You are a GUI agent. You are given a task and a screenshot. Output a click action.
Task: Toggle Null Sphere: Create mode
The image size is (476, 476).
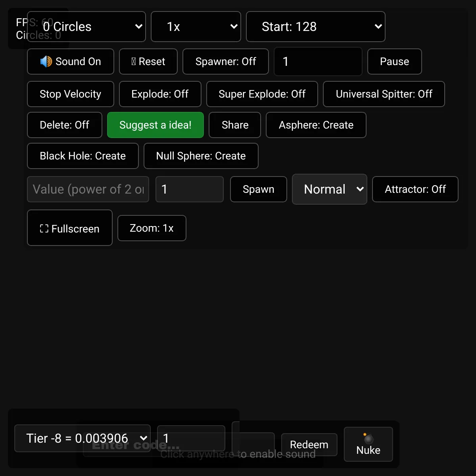[x=201, y=156]
